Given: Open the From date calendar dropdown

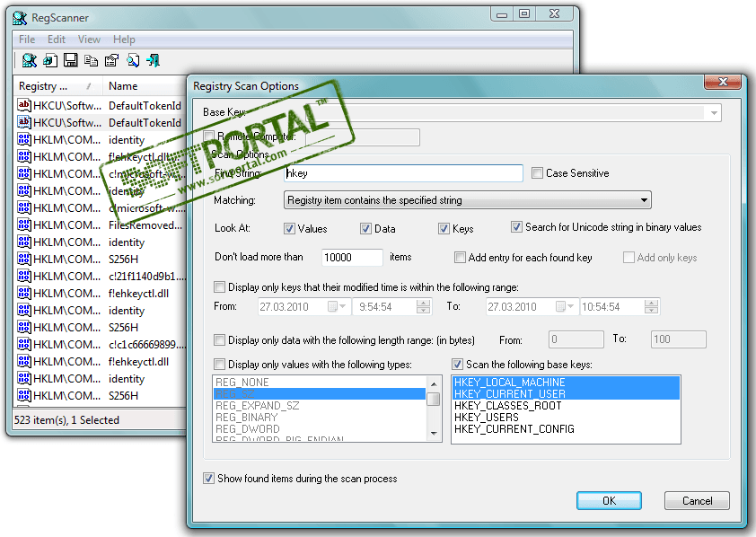Looking at the screenshot, I should (x=338, y=306).
